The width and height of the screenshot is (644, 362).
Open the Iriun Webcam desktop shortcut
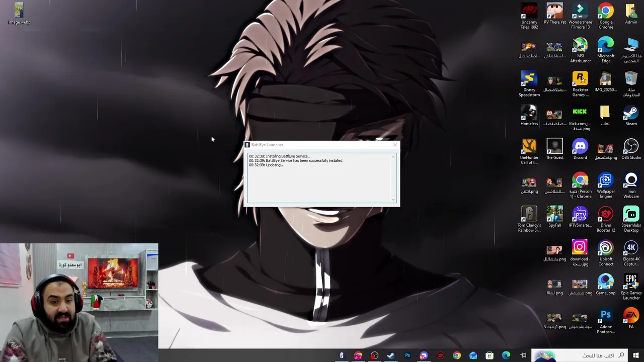[x=631, y=185]
